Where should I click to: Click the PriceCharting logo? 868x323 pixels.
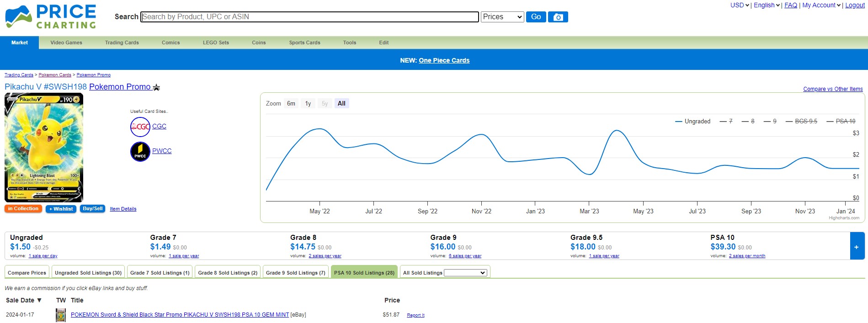tap(51, 17)
